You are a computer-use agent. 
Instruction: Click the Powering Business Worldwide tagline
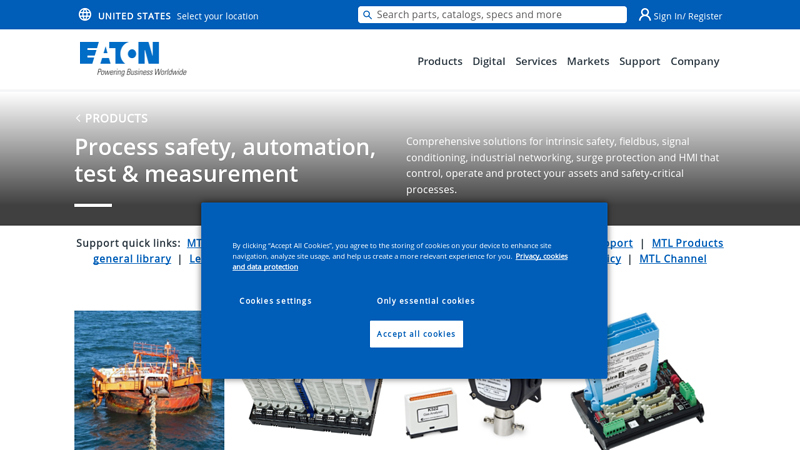click(142, 72)
